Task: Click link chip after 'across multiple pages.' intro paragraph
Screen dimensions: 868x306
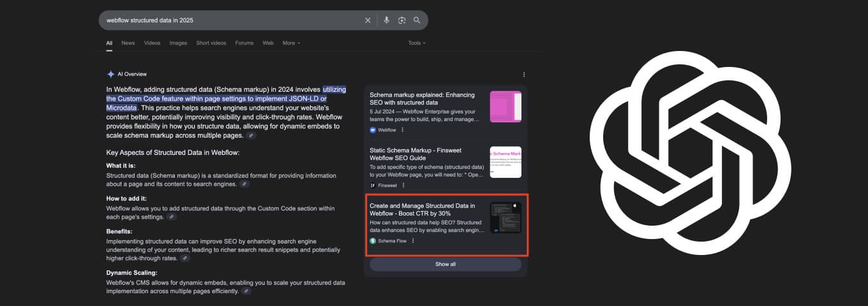Action: pyautogui.click(x=251, y=136)
